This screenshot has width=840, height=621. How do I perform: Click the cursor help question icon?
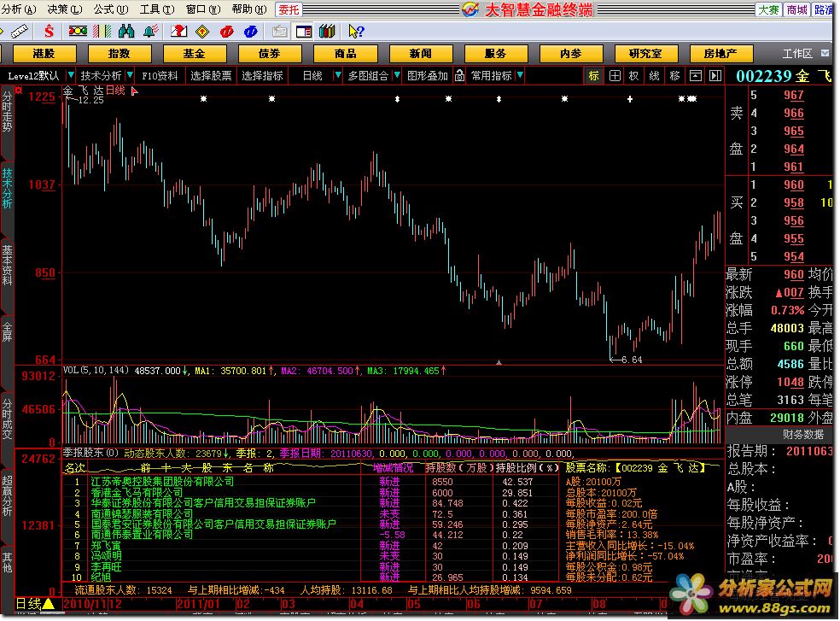click(x=356, y=32)
